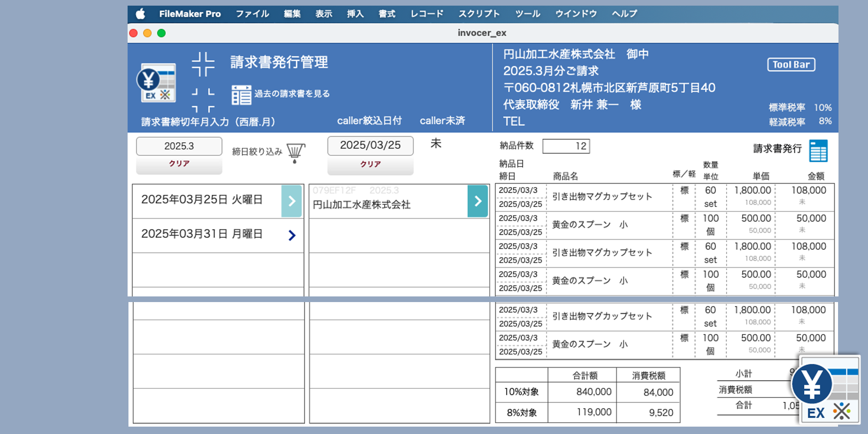Click the yen invoice EX app icon in header
This screenshot has width=868, height=434.
[x=157, y=83]
